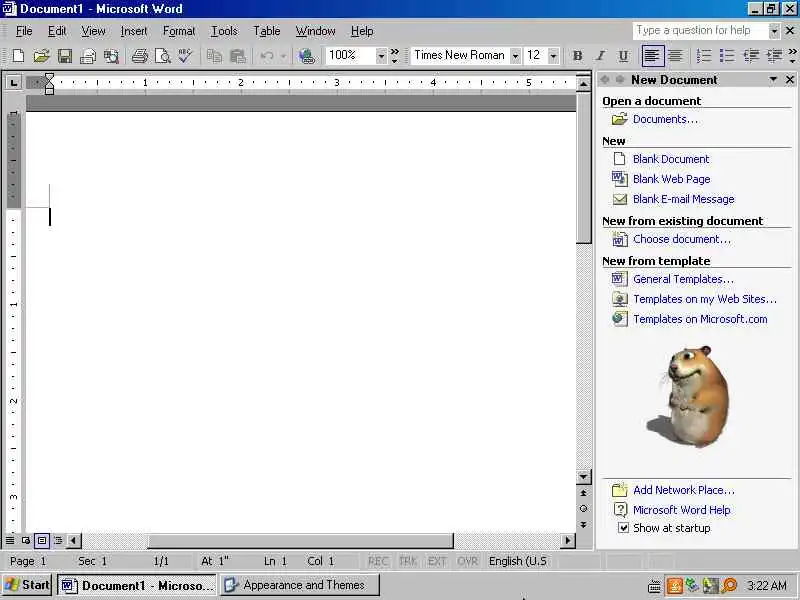Image resolution: width=800 pixels, height=600 pixels.
Task: Click the Type a question for help box
Action: (700, 31)
